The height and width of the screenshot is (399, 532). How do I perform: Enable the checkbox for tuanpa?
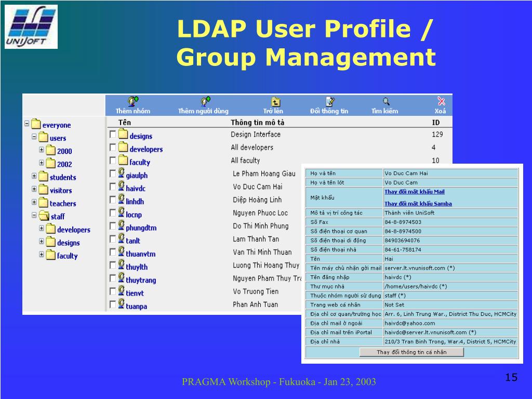pyautogui.click(x=113, y=304)
